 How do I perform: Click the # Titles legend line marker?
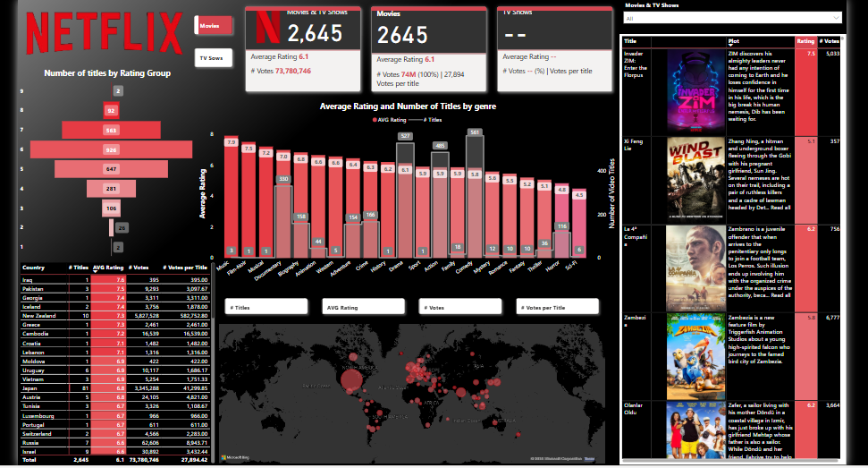tap(415, 120)
